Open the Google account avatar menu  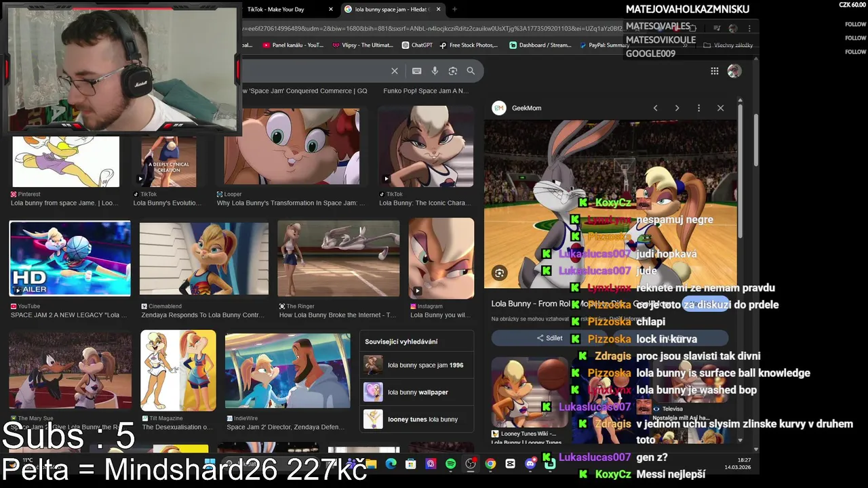(x=734, y=71)
